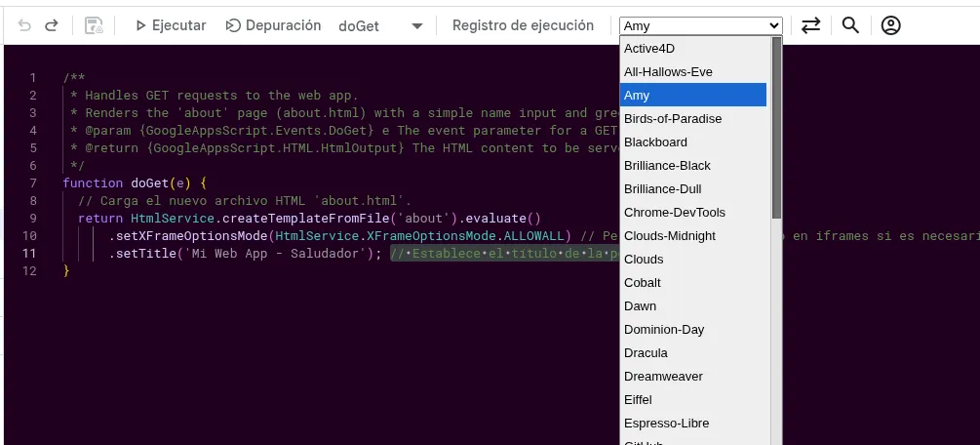Click the closing brace on line 12

66,271
